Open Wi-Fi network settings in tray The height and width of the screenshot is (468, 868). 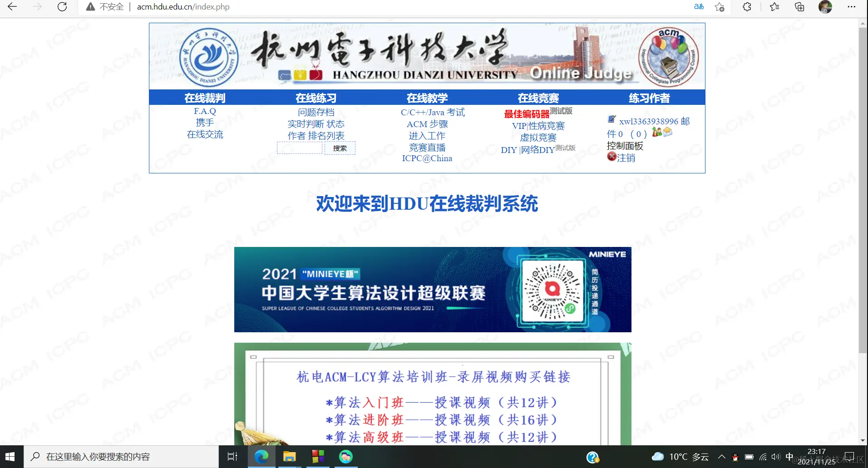tap(763, 457)
